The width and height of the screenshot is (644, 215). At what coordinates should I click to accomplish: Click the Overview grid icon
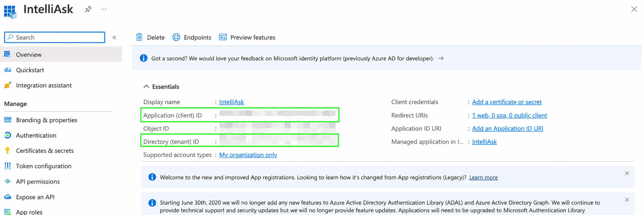(7, 54)
